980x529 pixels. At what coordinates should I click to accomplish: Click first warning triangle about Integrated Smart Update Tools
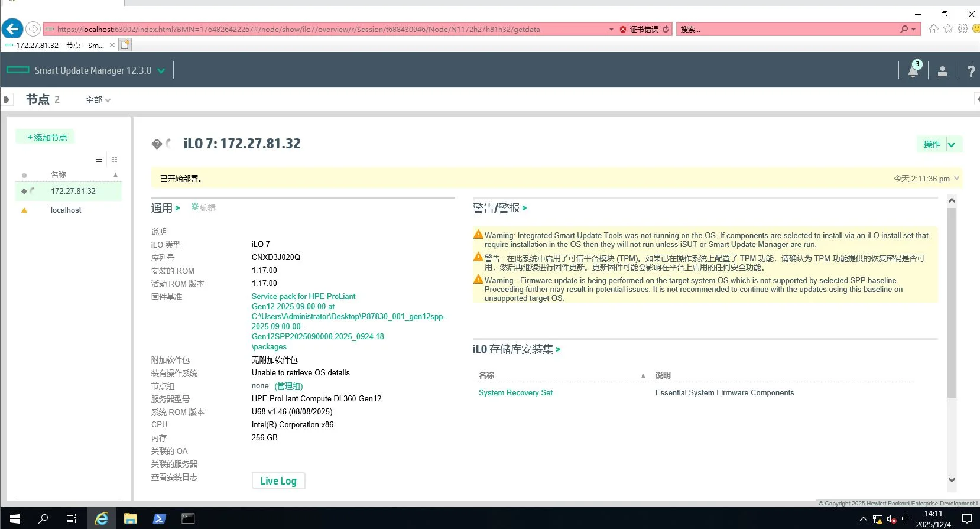tap(478, 235)
